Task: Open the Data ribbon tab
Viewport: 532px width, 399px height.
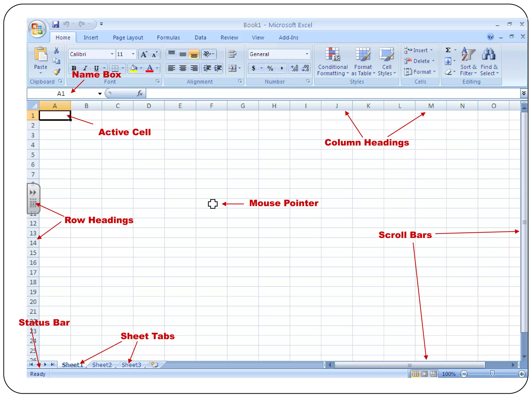Action: pyautogui.click(x=200, y=38)
